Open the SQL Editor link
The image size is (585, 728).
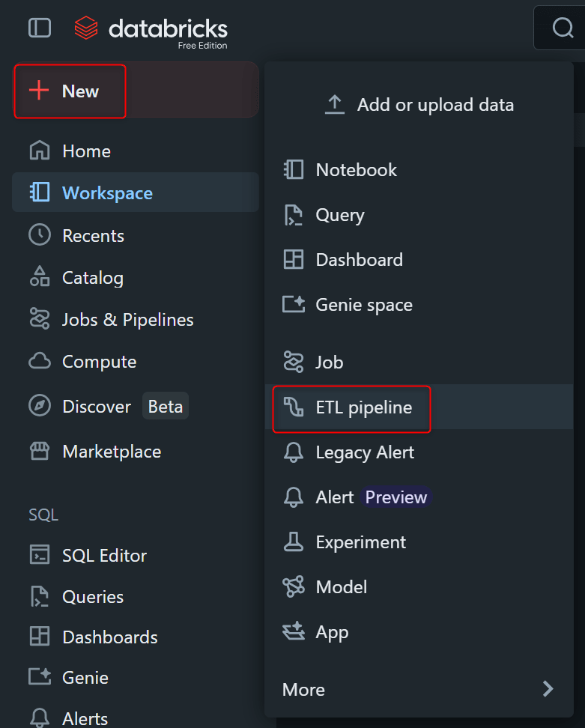tap(104, 556)
